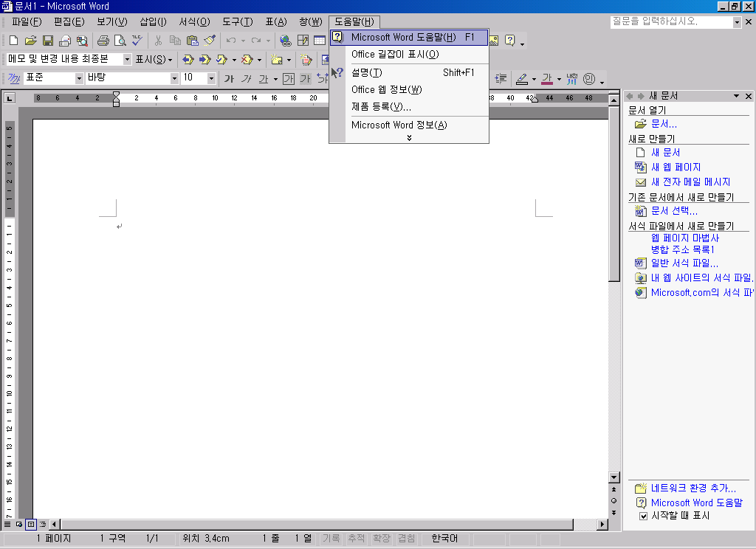Screen dimensions: 756x549
Task: Open the Tables and Borders toolbar icon
Action: [x=303, y=41]
